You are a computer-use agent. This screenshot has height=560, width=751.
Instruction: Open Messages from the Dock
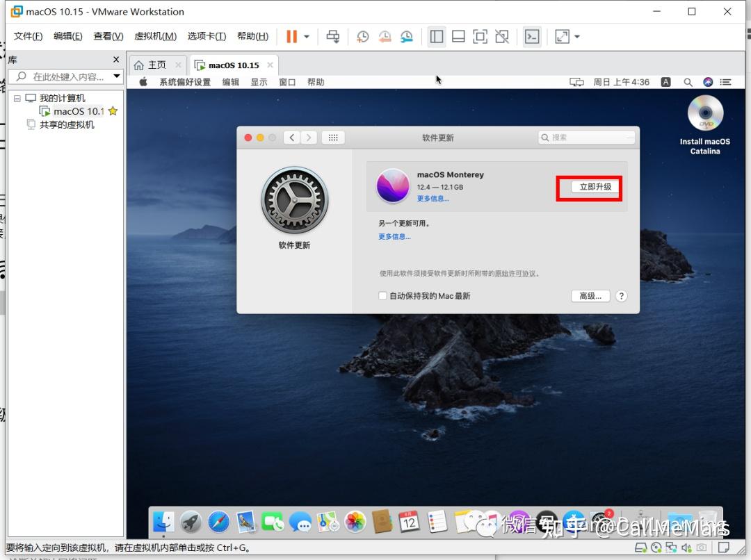(x=301, y=522)
